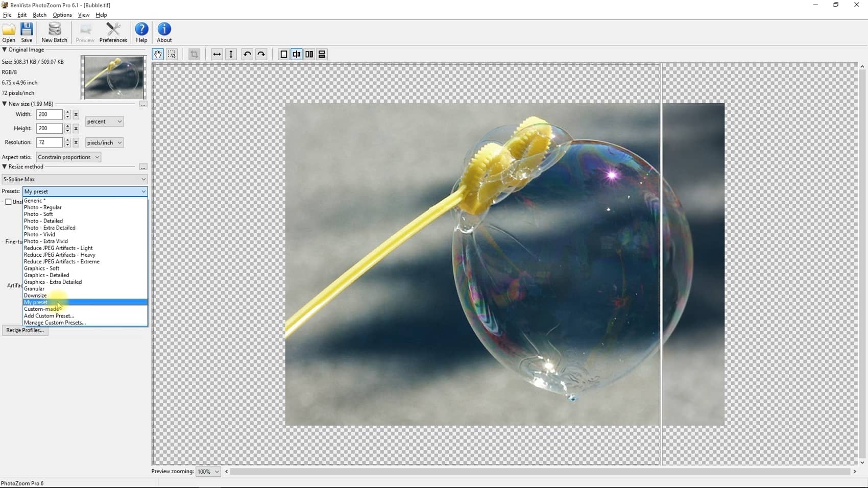The width and height of the screenshot is (868, 488).
Task: Choose the Photo - Regular preset
Action: click(85, 207)
